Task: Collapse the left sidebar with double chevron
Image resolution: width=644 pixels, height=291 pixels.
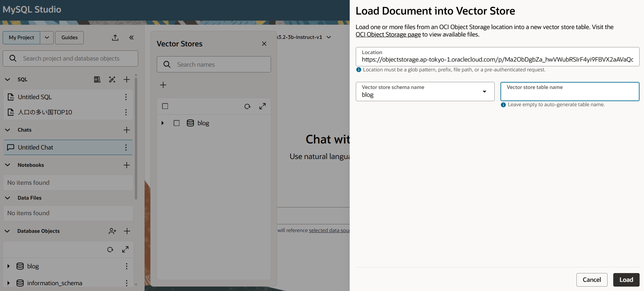Action: click(x=131, y=38)
